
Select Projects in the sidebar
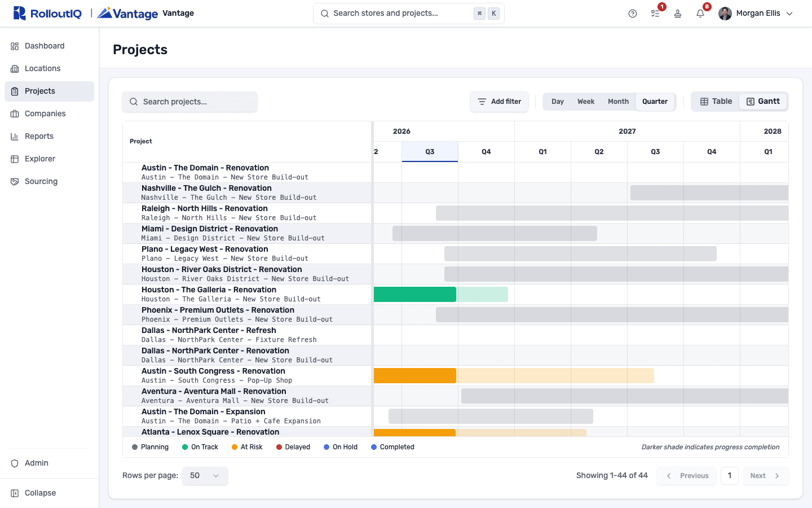(x=50, y=91)
